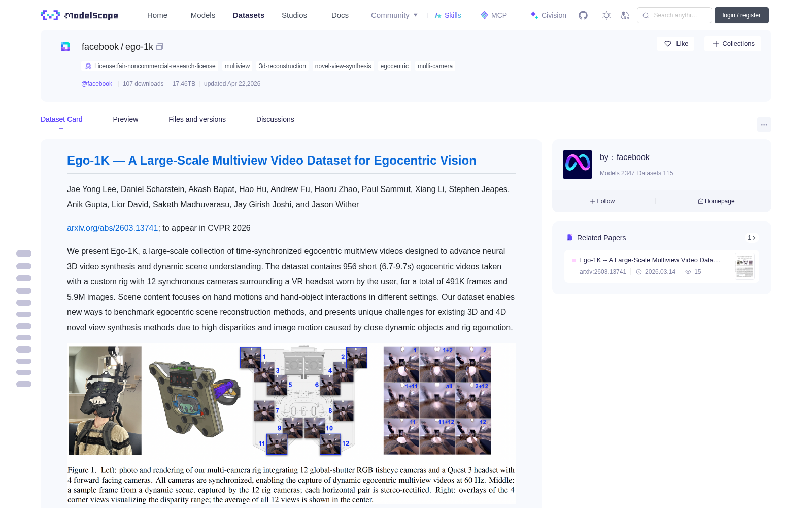
Task: Click the first outline marker in left sidebar
Action: (x=24, y=253)
